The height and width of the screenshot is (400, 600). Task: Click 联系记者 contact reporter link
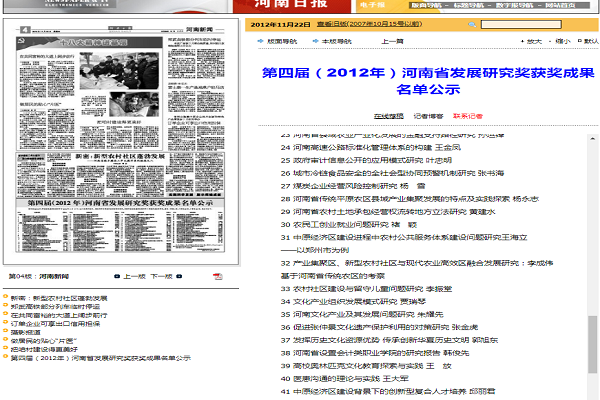click(x=467, y=116)
